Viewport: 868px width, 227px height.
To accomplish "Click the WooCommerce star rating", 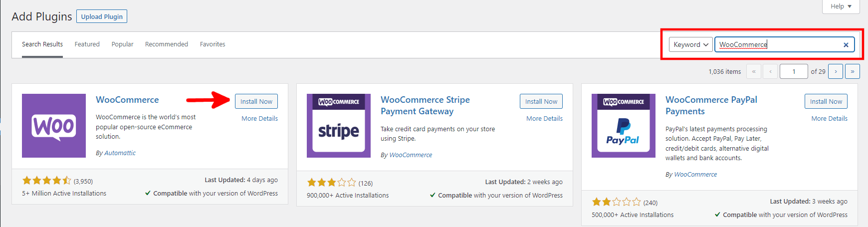I will (47, 181).
